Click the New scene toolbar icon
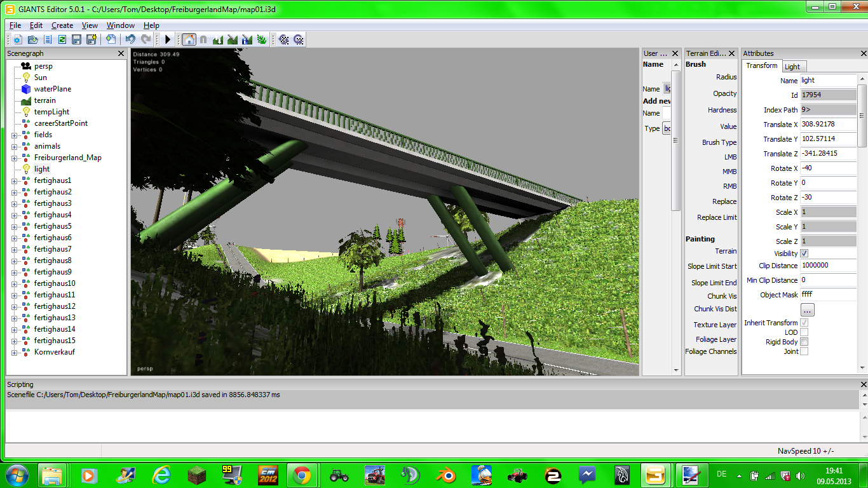868x488 pixels. tap(17, 39)
